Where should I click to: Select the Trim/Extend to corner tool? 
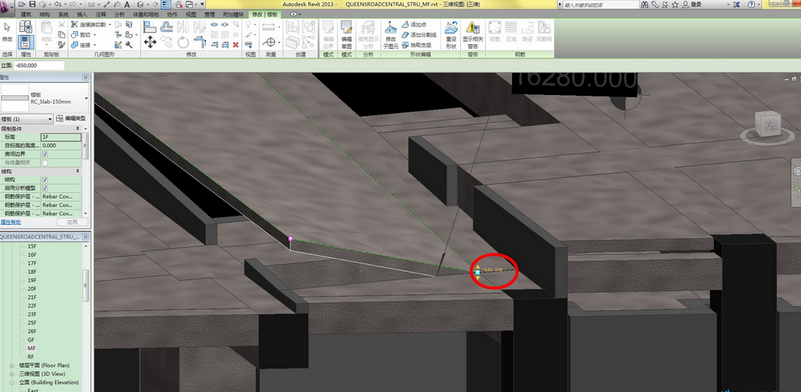coord(200,42)
